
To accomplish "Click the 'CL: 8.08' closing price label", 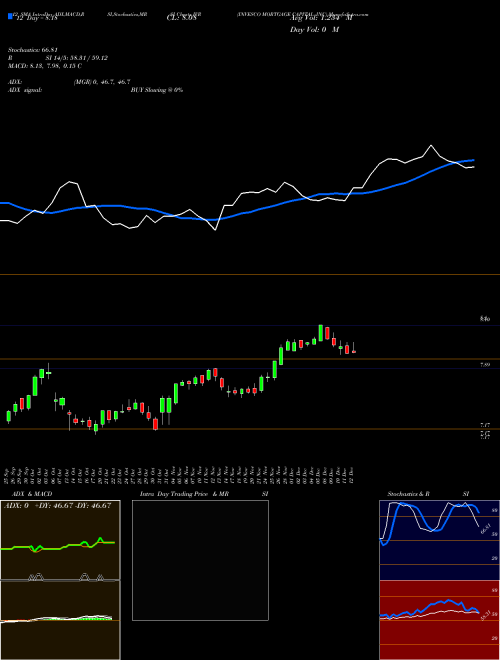I will point(181,18).
